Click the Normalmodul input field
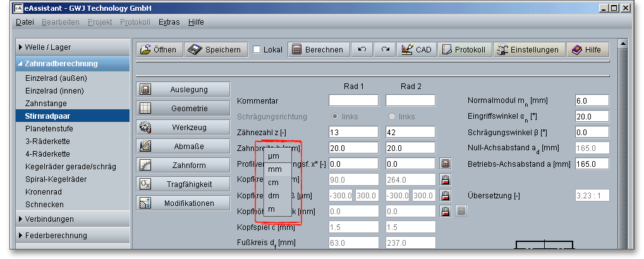Screen dimensions: 644x259 [x=592, y=100]
